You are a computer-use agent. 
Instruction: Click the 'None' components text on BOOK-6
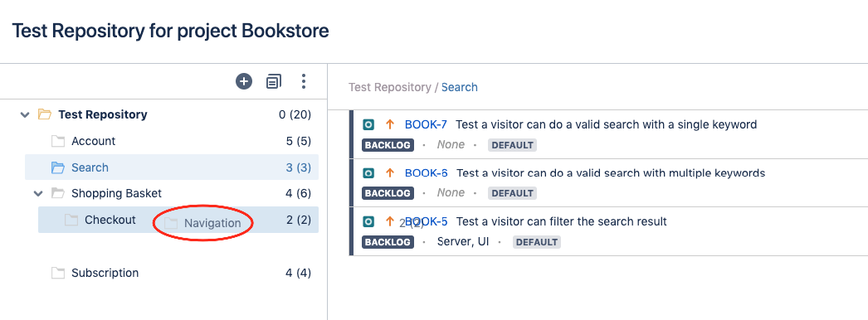click(451, 193)
